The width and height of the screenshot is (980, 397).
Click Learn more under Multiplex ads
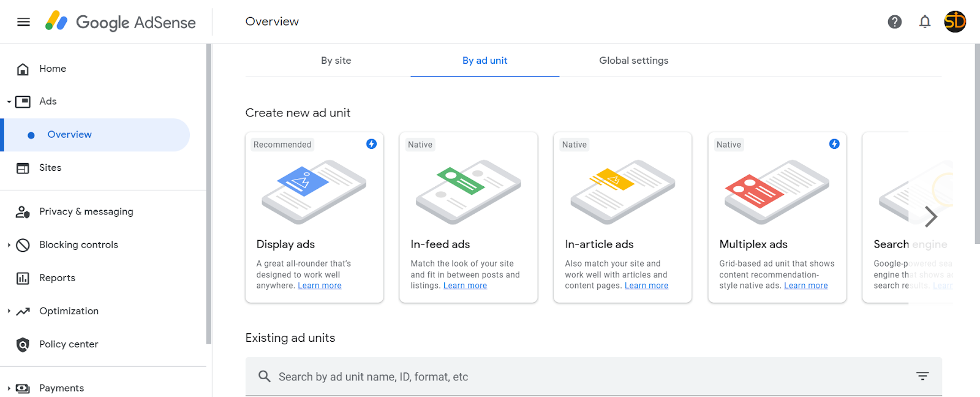point(805,286)
